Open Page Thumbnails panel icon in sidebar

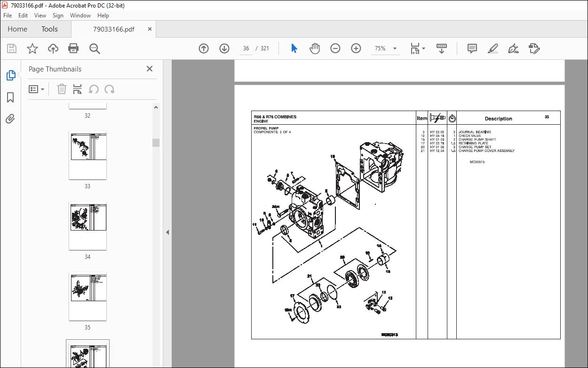click(x=10, y=75)
